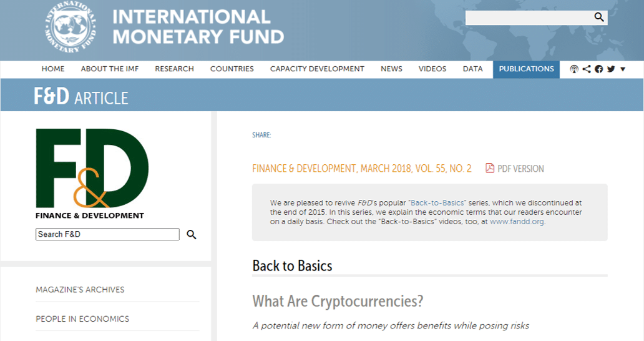Click the Search F&D text field
The image size is (644, 341).
[x=107, y=235]
